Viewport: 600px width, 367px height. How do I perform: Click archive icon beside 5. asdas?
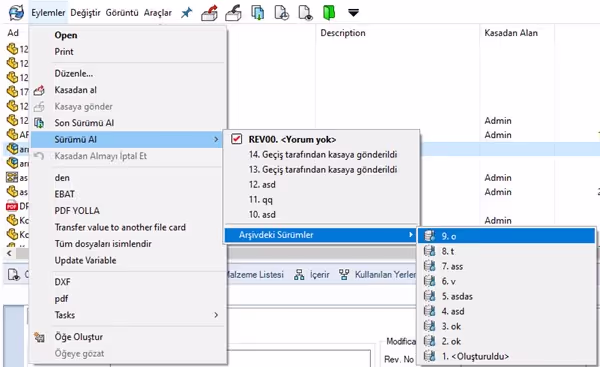[x=430, y=296]
